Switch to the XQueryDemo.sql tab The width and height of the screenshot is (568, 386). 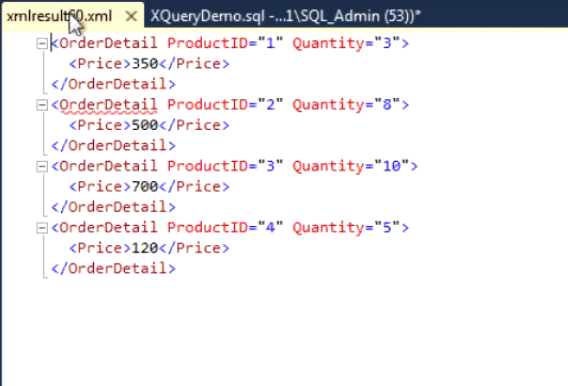[x=285, y=16]
